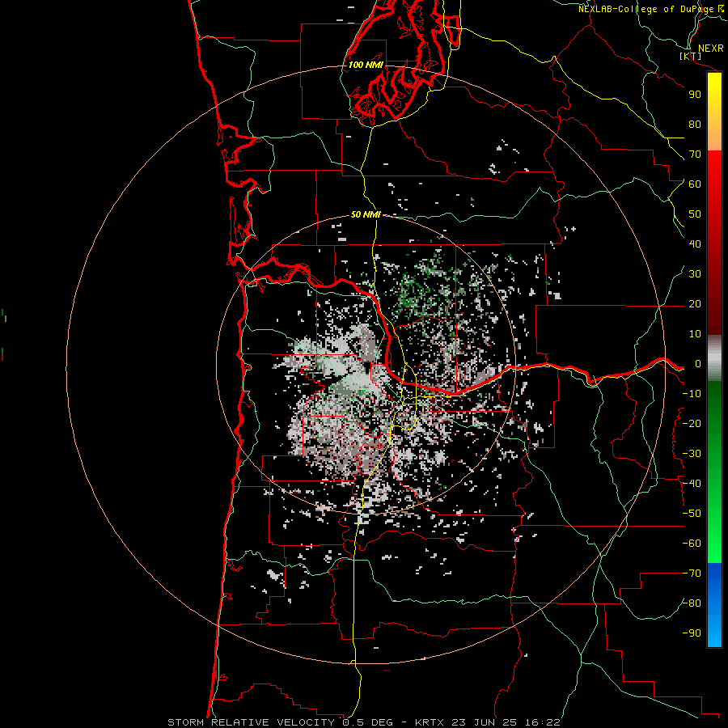
Task: Select the -70 knot scale label
Action: (x=692, y=574)
